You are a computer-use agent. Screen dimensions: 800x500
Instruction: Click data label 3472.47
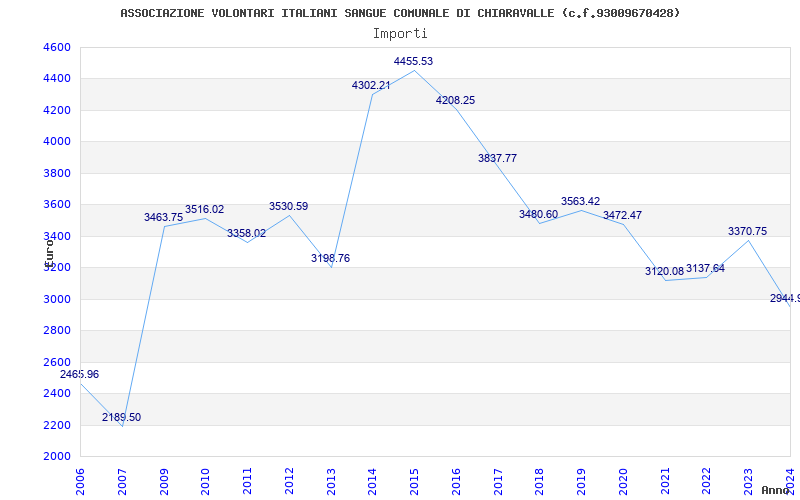click(x=622, y=215)
